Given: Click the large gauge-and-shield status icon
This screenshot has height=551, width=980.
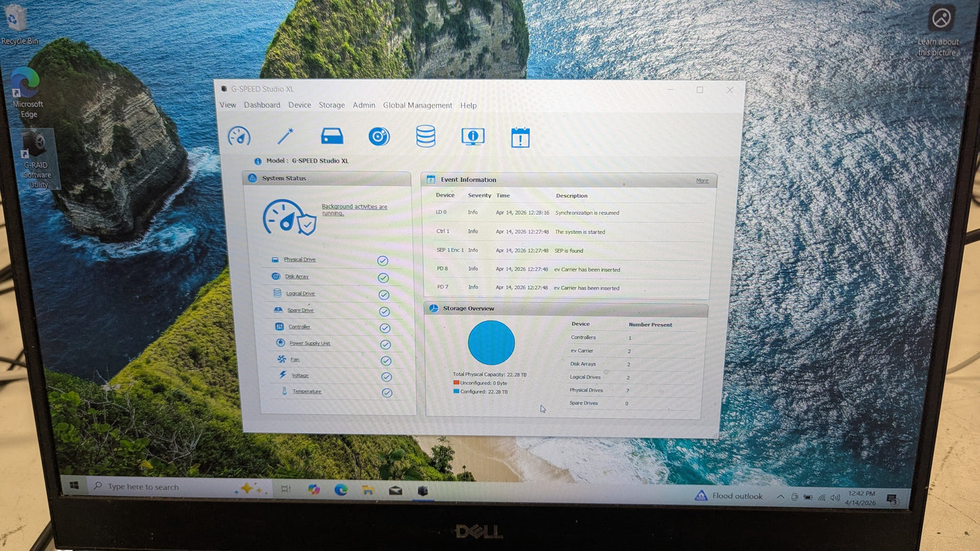Looking at the screenshot, I should click(289, 218).
